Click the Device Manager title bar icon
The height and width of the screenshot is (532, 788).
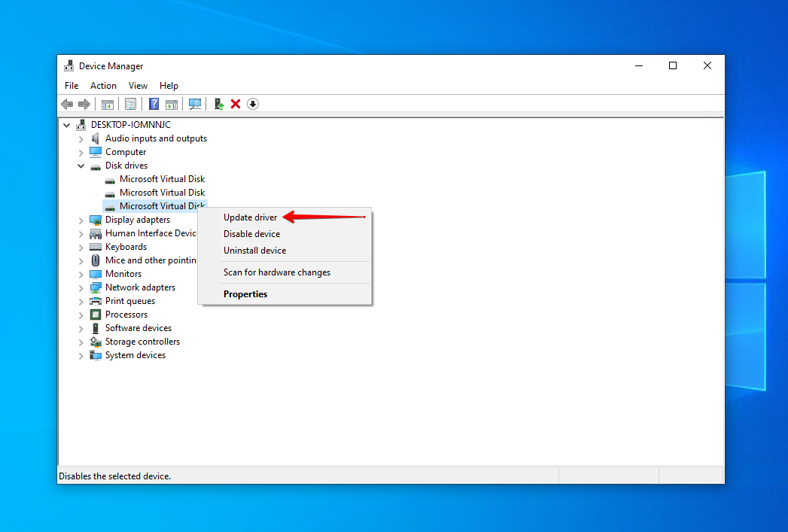tap(68, 65)
